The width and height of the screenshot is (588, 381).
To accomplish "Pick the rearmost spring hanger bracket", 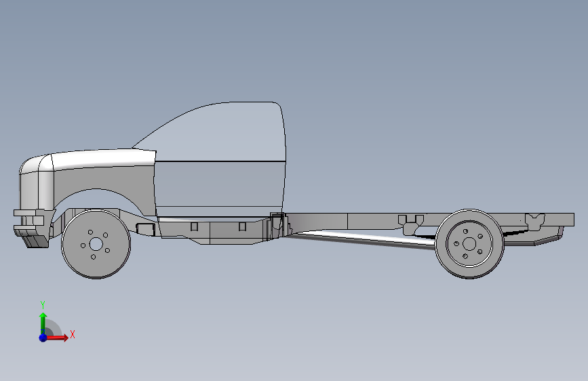I will (534, 222).
